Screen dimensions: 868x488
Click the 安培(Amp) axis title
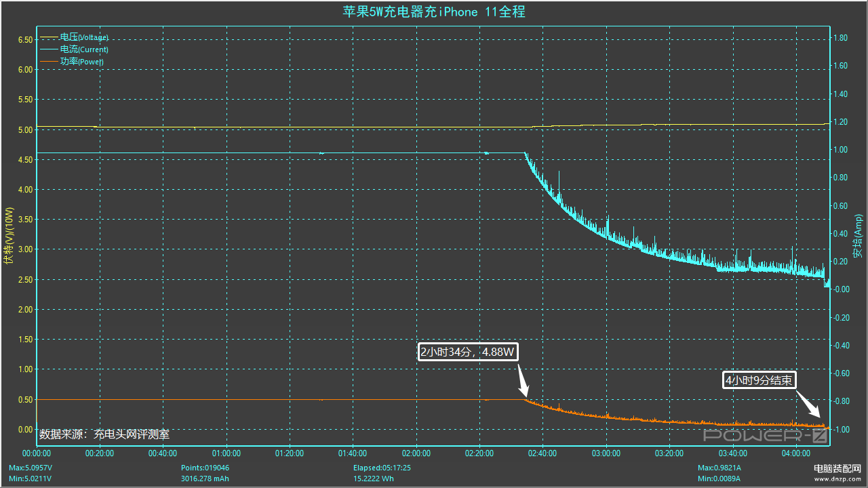click(x=858, y=236)
